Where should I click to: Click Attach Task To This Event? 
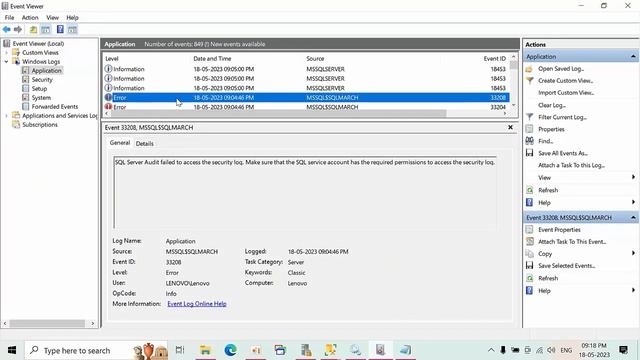click(x=572, y=242)
